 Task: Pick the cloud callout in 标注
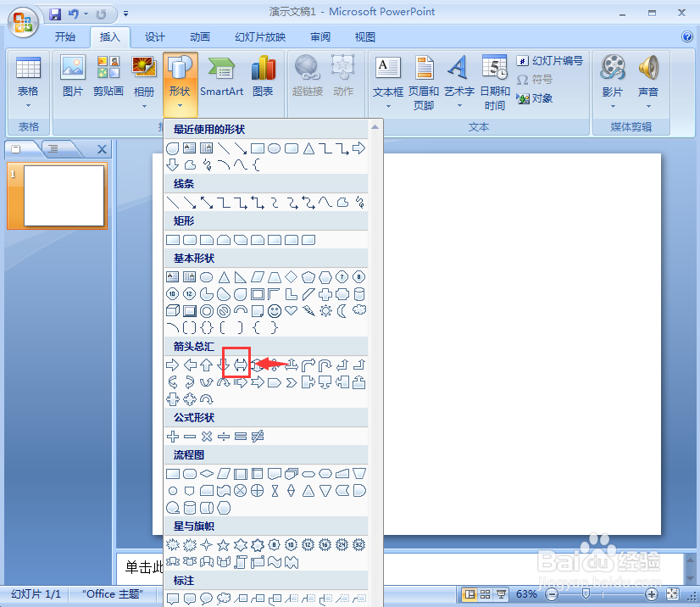[223, 598]
